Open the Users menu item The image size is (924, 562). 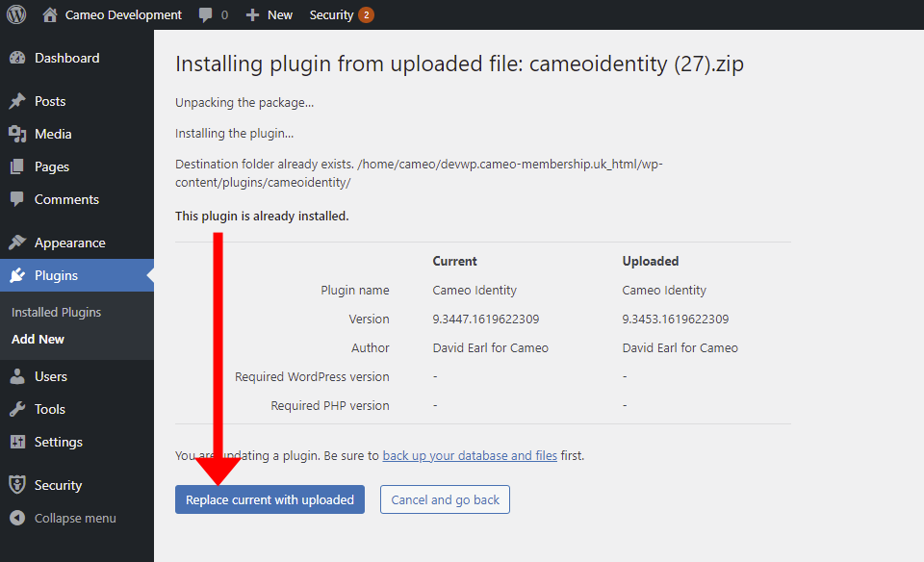tap(51, 376)
